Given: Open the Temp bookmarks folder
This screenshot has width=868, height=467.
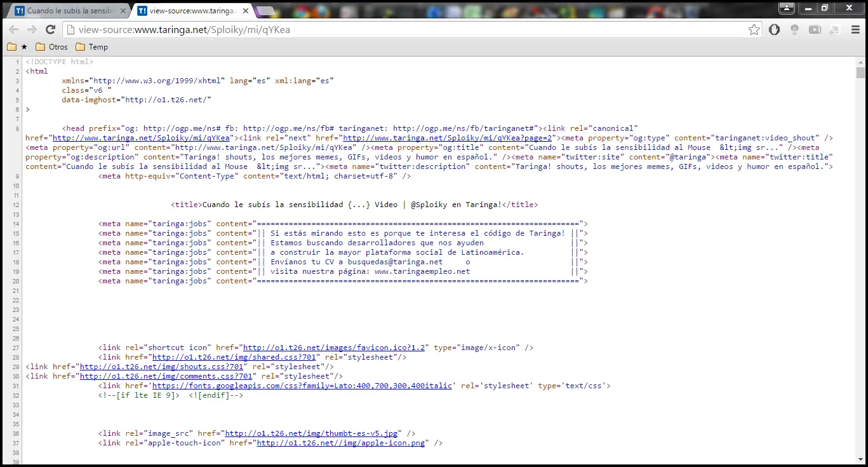Looking at the screenshot, I should pyautogui.click(x=91, y=46).
